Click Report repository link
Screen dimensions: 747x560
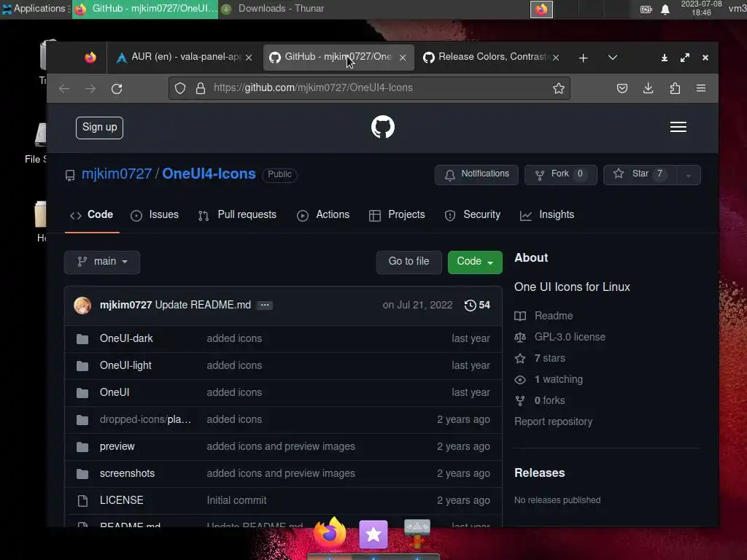[x=553, y=422]
